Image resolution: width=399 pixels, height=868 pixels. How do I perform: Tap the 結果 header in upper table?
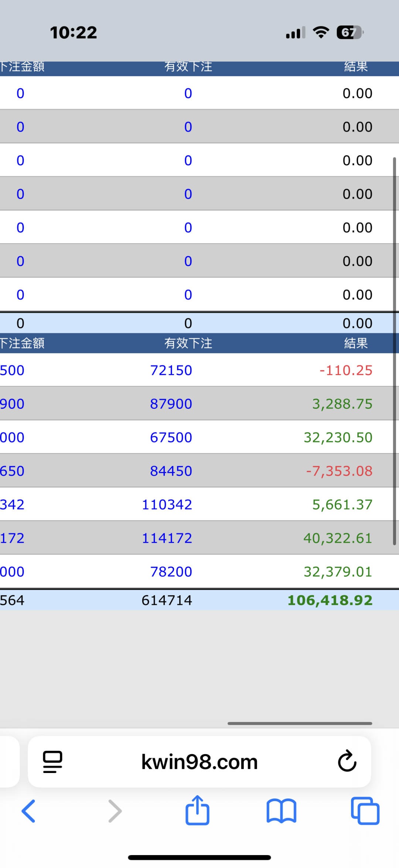[x=356, y=67]
